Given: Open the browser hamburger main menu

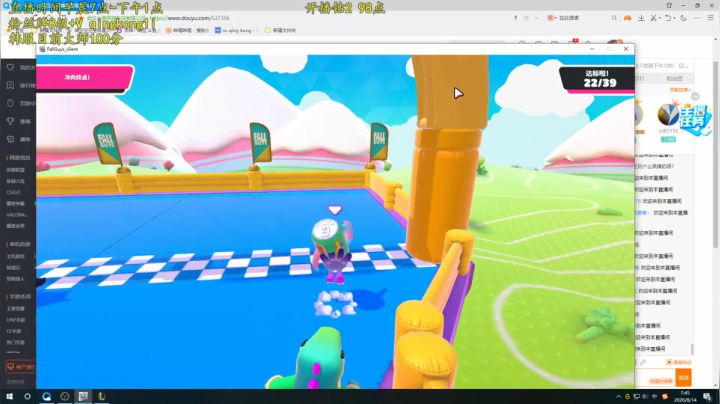Looking at the screenshot, I should coord(710,18).
